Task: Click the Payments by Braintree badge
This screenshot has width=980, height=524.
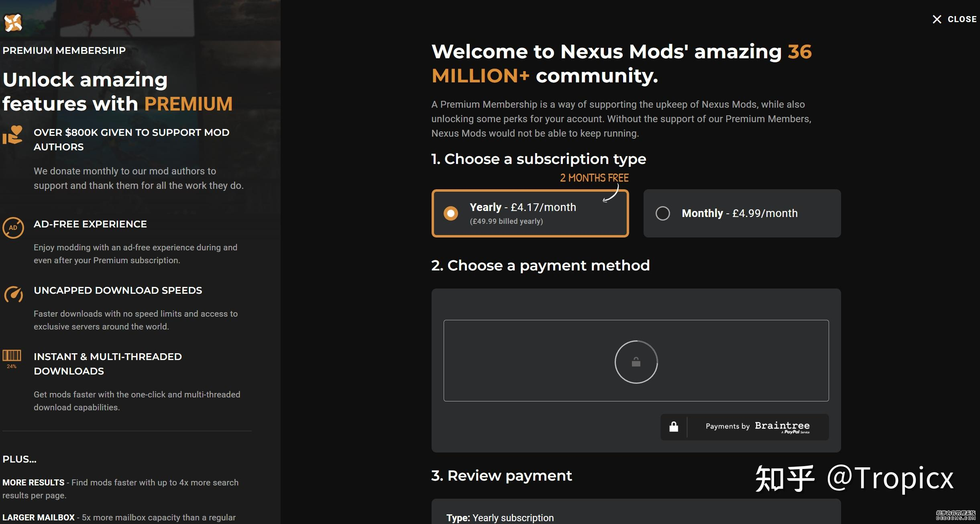Action: tap(757, 427)
